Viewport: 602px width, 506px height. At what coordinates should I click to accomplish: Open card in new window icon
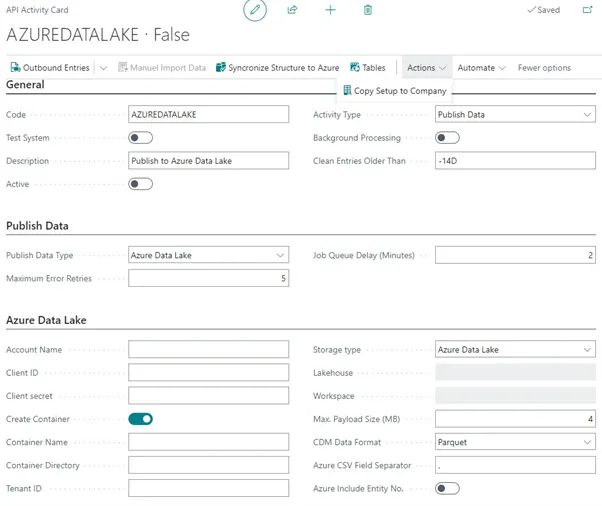pos(587,10)
